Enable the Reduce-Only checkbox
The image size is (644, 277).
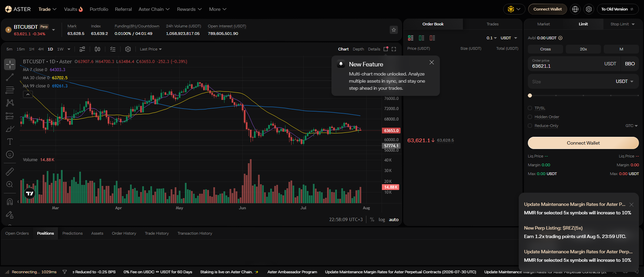530,126
